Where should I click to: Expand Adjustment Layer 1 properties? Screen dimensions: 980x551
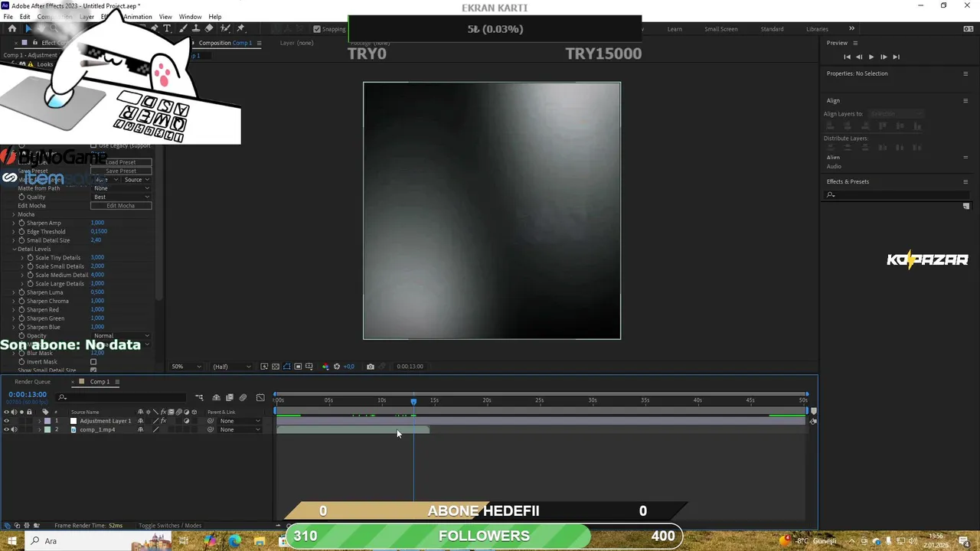[39, 421]
